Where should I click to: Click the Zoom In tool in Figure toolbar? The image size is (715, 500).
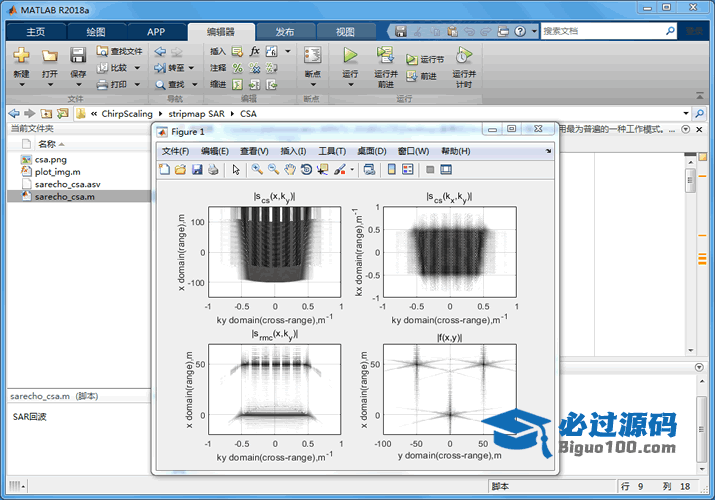click(x=257, y=170)
